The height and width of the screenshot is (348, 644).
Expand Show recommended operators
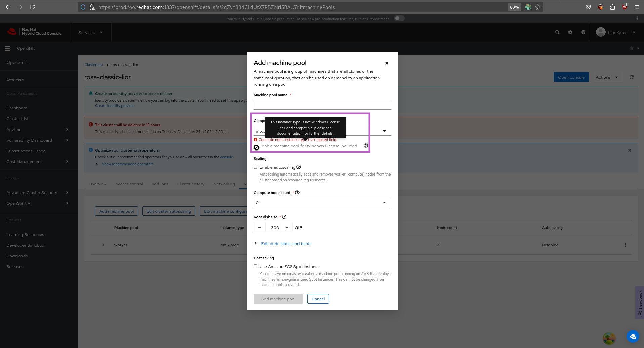(128, 164)
